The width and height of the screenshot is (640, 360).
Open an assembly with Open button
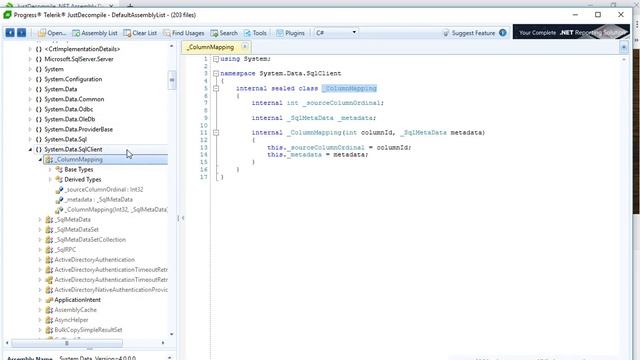pos(51,33)
